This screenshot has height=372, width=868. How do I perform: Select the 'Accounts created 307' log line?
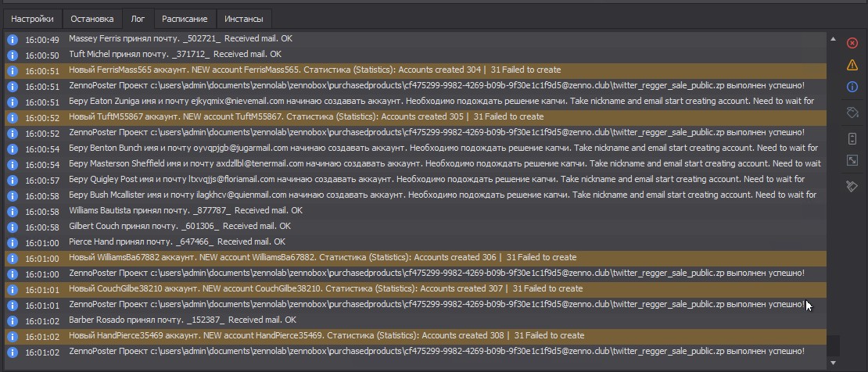[x=415, y=289]
